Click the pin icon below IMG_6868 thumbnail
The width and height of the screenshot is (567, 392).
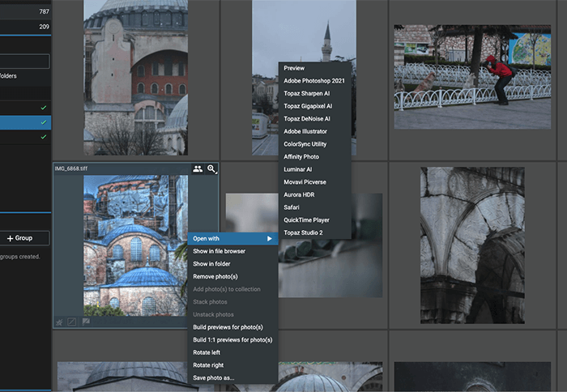(x=59, y=322)
